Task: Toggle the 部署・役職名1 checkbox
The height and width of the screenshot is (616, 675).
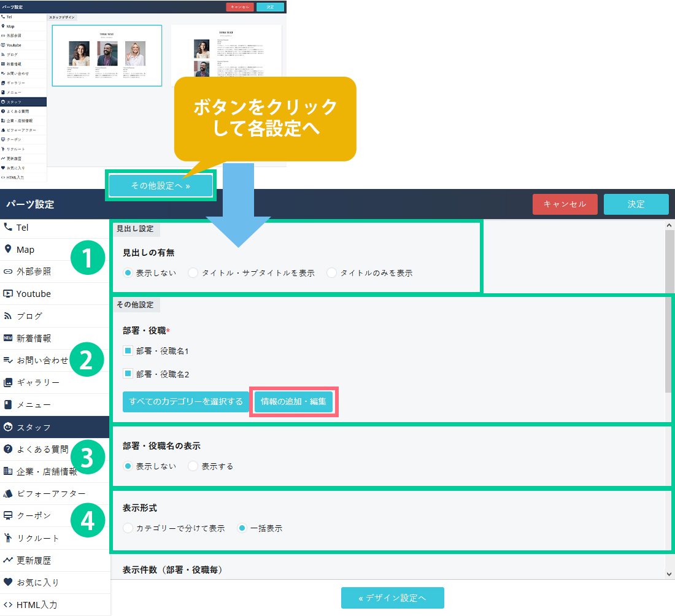Action: tap(128, 351)
